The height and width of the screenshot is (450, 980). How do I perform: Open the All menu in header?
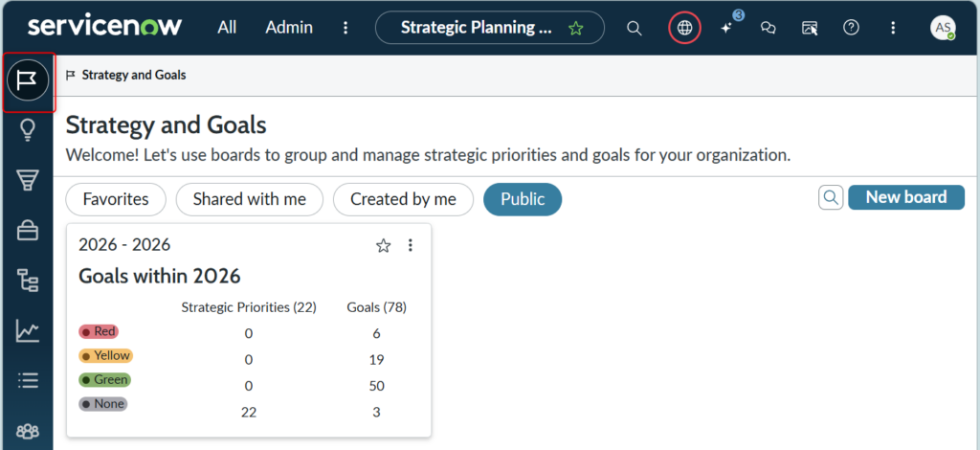tap(227, 28)
